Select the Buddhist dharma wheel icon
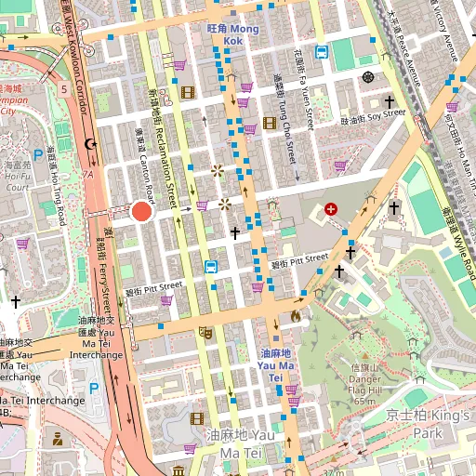 click(367, 77)
